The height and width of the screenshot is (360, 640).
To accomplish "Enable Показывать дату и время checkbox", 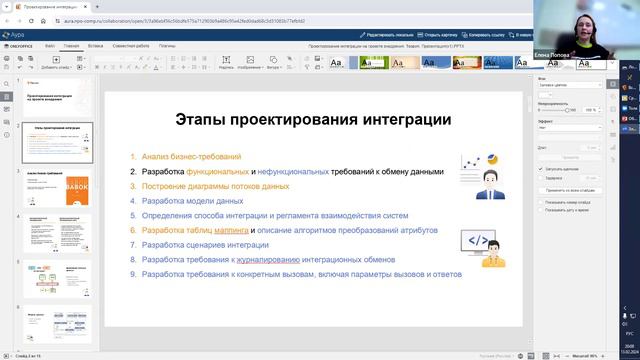I will pyautogui.click(x=540, y=210).
